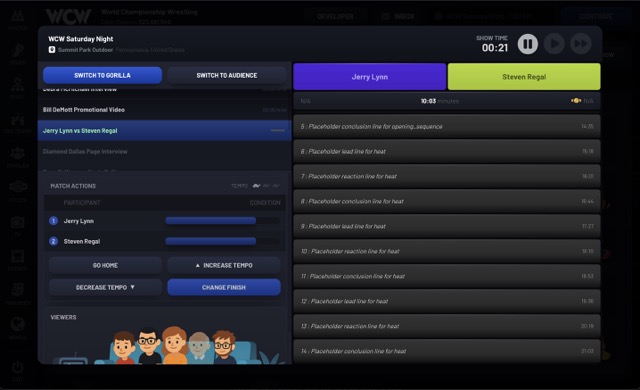Decrease the match tempo
Image resolution: width=640 pixels, height=390 pixels.
tap(105, 287)
